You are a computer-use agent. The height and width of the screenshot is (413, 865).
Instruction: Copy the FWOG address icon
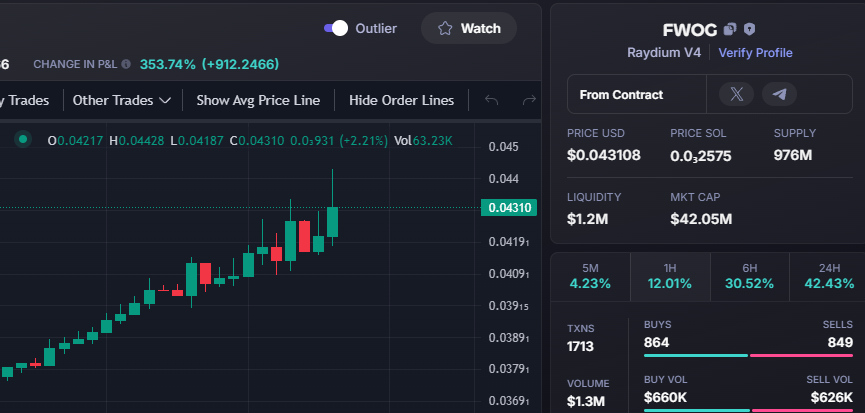pos(730,29)
